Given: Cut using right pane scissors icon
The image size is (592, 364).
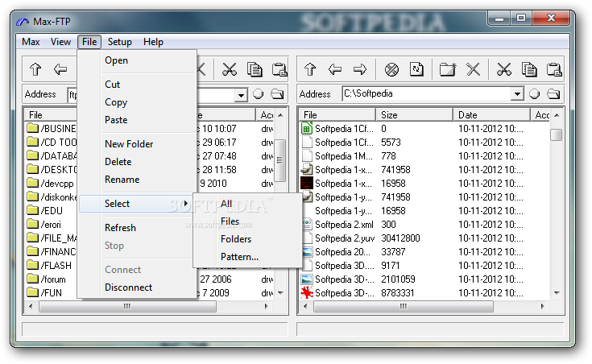Looking at the screenshot, I should (503, 69).
